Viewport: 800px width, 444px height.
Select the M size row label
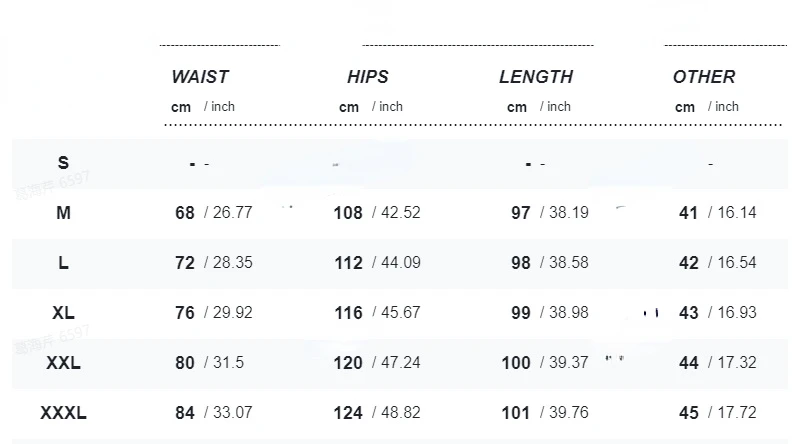[64, 213]
